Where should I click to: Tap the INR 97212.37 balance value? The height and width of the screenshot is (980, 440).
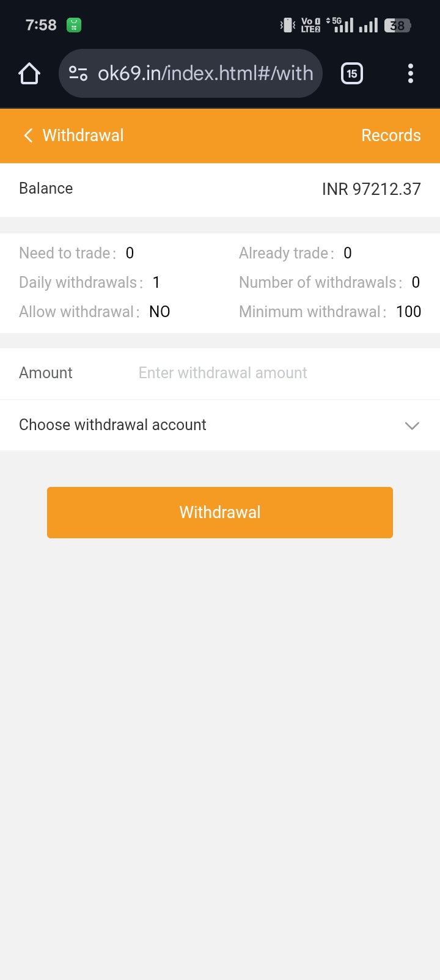[371, 189]
